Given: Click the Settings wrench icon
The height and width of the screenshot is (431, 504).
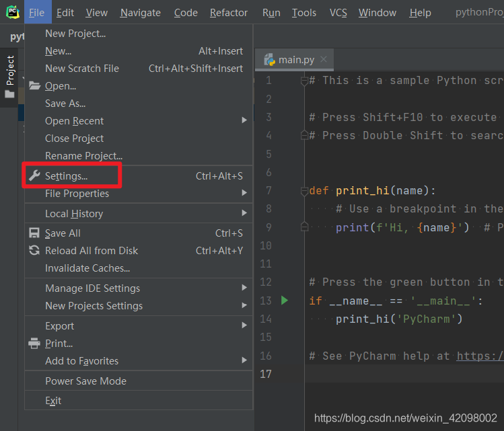Looking at the screenshot, I should (34, 175).
